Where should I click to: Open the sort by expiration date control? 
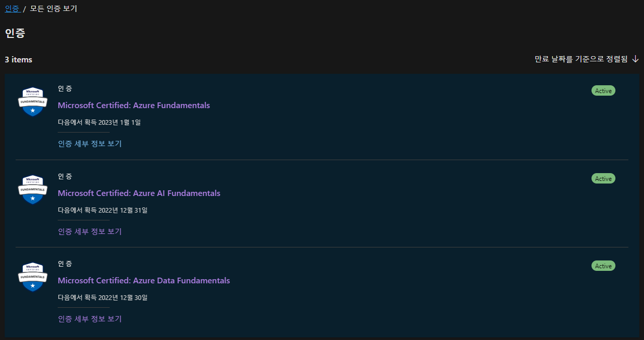(587, 59)
